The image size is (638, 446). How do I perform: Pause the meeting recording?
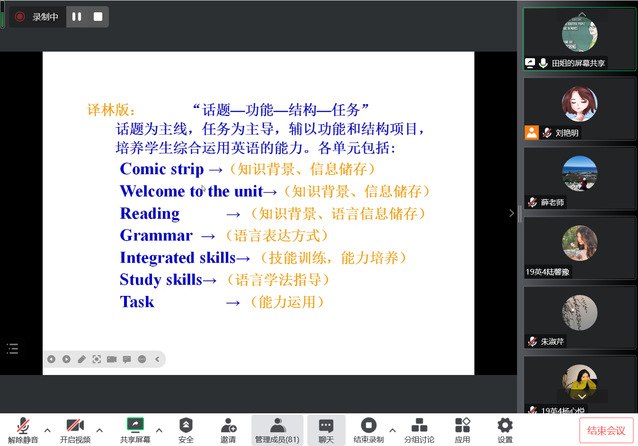(77, 17)
